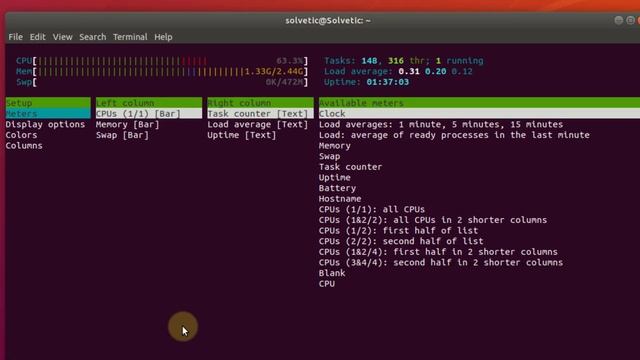Select Swap in Available meters

329,156
